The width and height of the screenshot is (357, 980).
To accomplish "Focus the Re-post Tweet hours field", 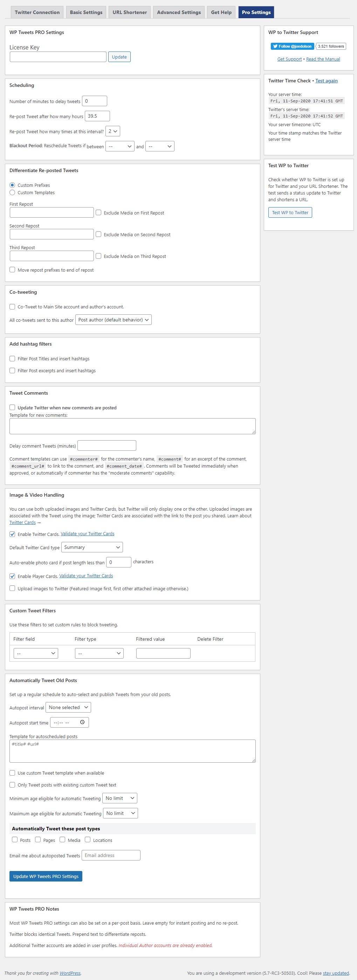I will click(x=97, y=116).
